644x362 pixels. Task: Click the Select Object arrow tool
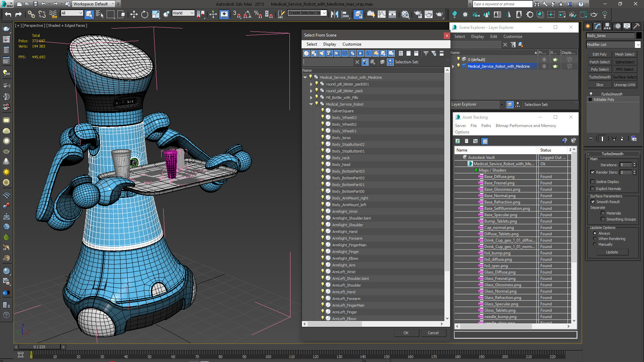click(x=89, y=14)
